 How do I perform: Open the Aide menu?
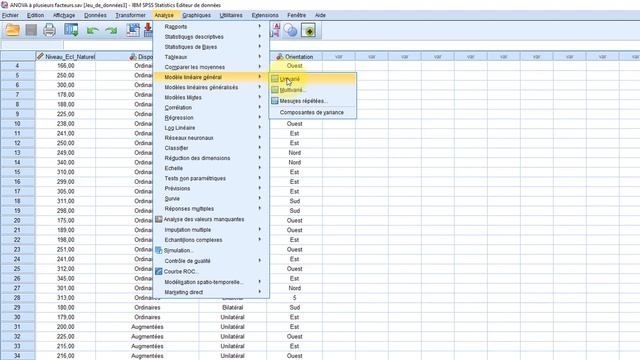[x=320, y=15]
